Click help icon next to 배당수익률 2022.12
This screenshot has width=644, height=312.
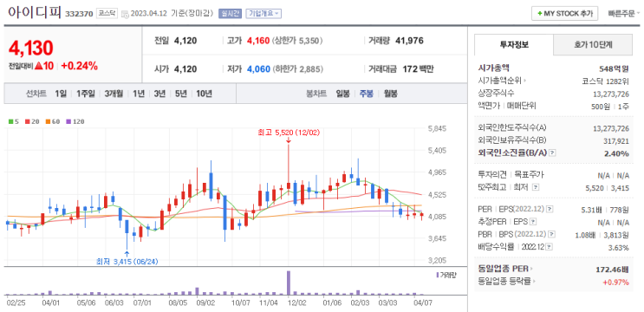[550, 247]
